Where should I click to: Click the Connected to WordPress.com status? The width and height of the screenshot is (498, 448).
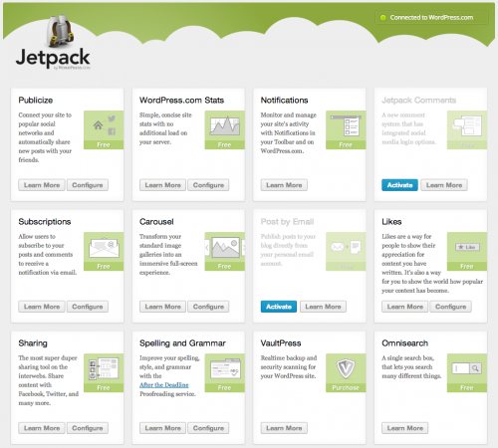[x=431, y=18]
